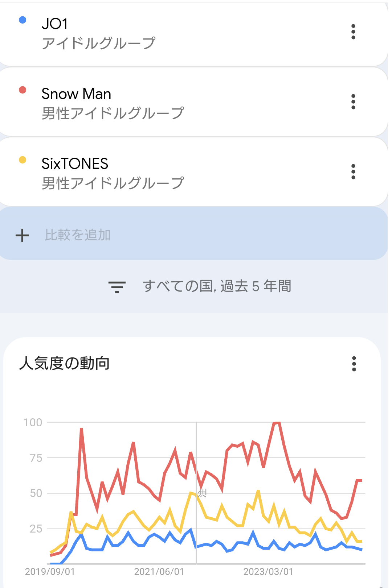The width and height of the screenshot is (392, 588).
Task: Click the blue JO1 color dot
Action: pyautogui.click(x=23, y=20)
